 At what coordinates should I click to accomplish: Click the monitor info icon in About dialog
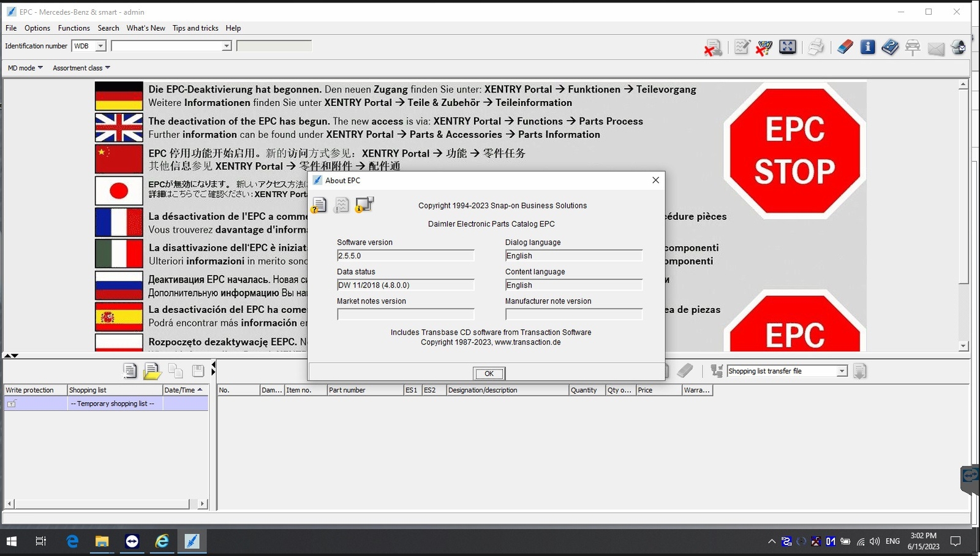364,204
